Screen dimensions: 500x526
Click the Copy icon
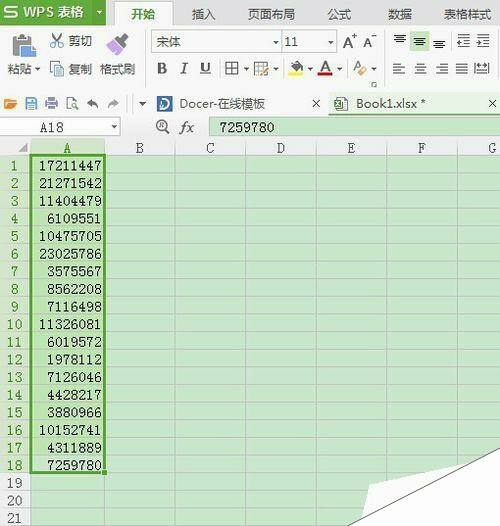coord(57,69)
